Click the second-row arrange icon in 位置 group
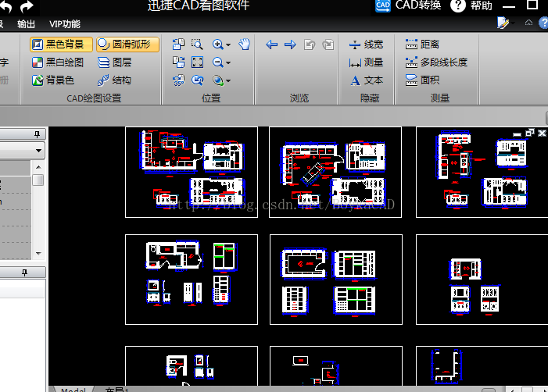 click(x=178, y=62)
